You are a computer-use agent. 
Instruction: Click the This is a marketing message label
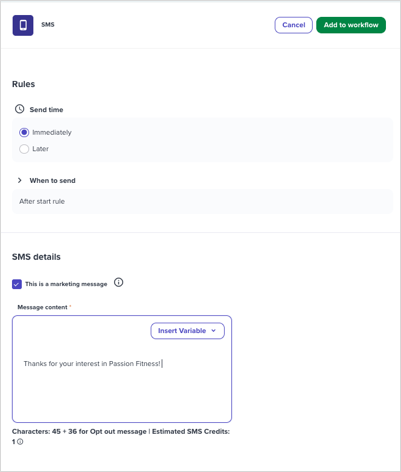66,284
